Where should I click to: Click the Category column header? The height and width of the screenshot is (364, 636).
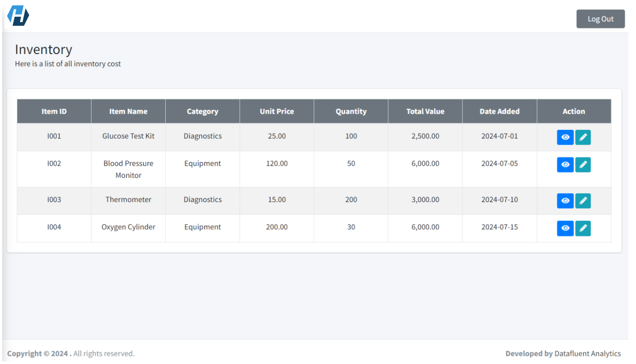pos(203,111)
